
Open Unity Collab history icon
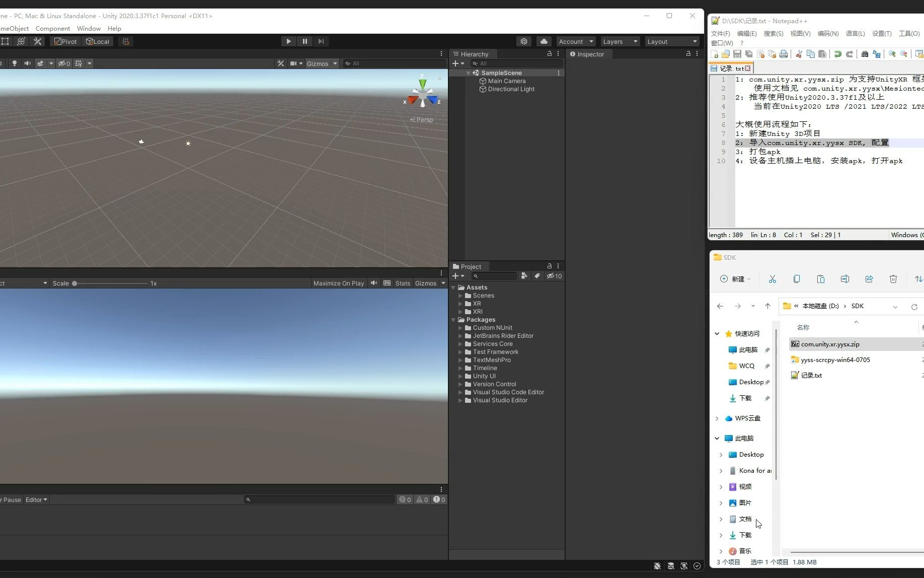(524, 41)
